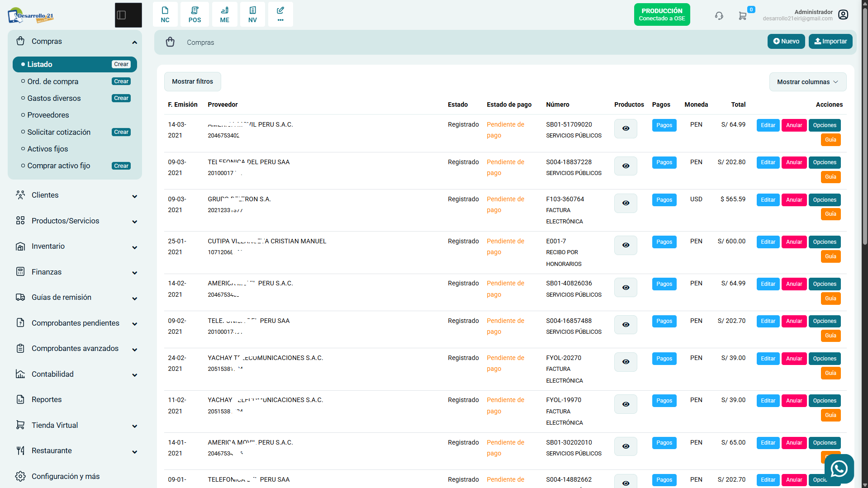Screen dimensions: 868x488
Task: View products of purchase FYOL-20270
Action: 626,362
